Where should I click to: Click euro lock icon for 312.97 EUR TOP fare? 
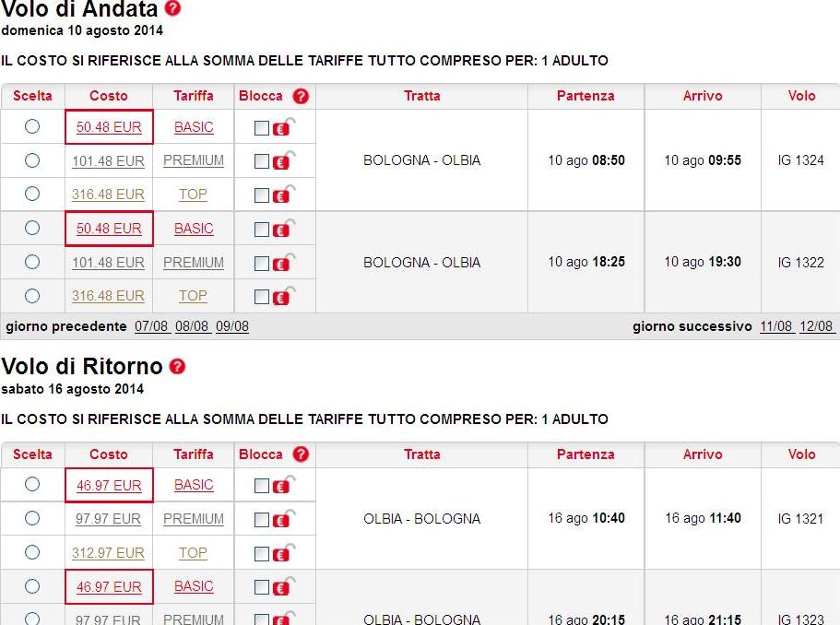click(x=283, y=553)
